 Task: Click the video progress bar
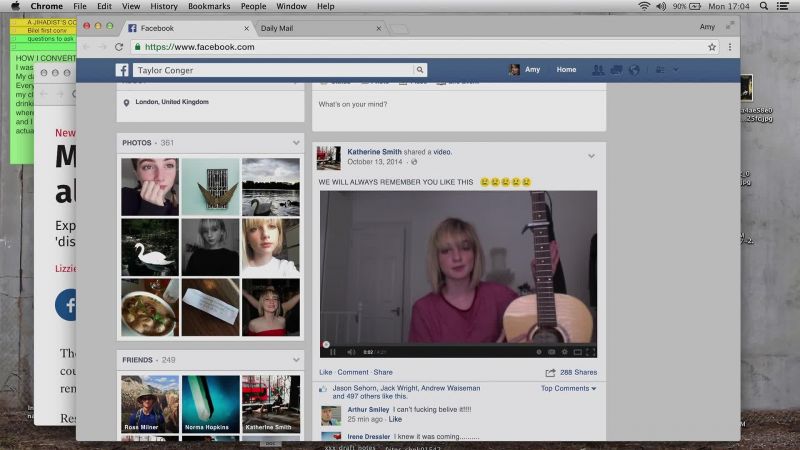(458, 344)
